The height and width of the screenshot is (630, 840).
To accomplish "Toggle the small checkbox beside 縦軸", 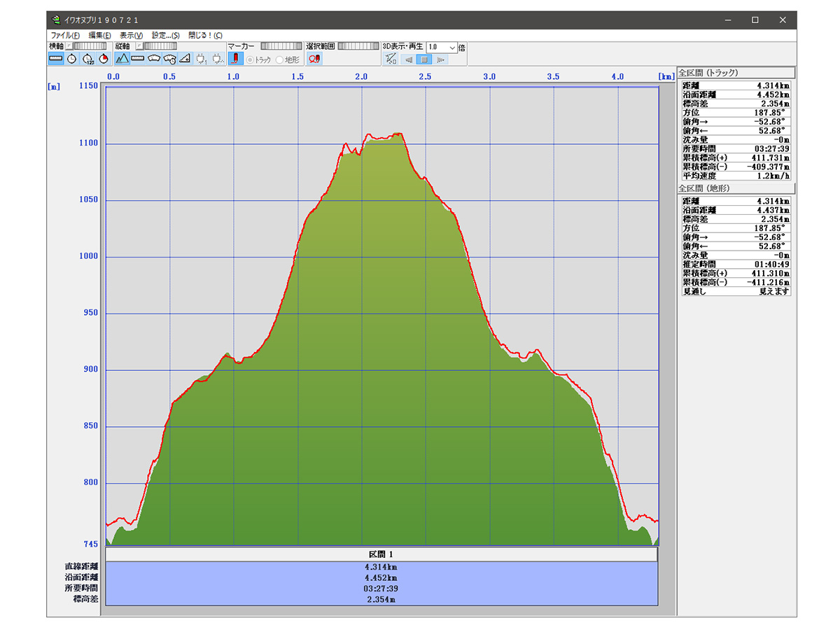I will pos(139,46).
